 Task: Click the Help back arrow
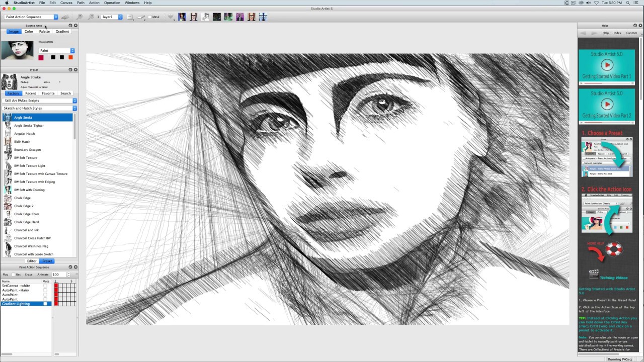pyautogui.click(x=584, y=33)
